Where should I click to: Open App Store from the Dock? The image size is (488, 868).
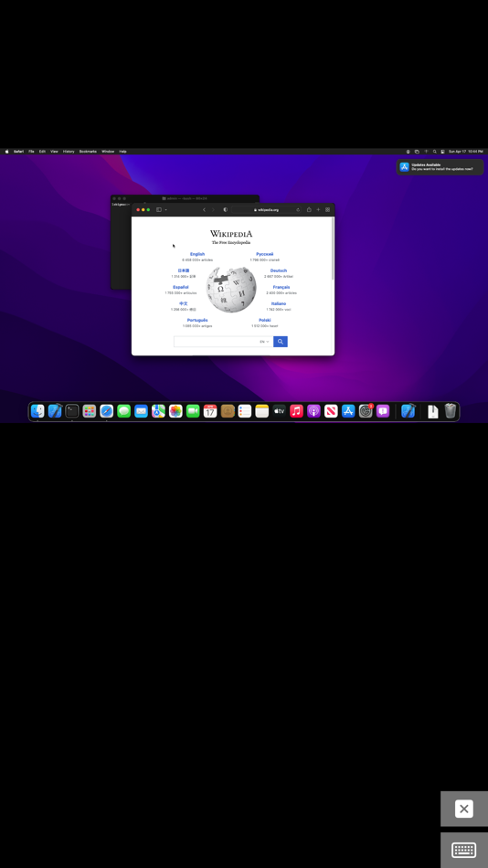click(348, 411)
